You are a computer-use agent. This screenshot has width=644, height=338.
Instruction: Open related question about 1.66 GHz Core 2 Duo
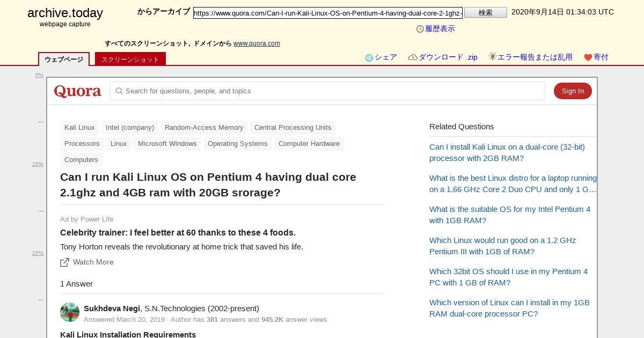[x=513, y=183]
